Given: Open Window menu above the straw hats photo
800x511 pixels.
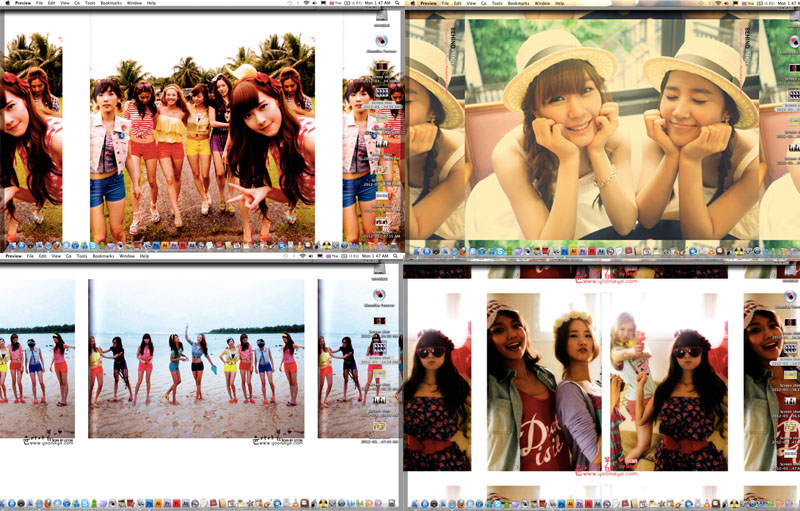Looking at the screenshot, I should [542, 3].
